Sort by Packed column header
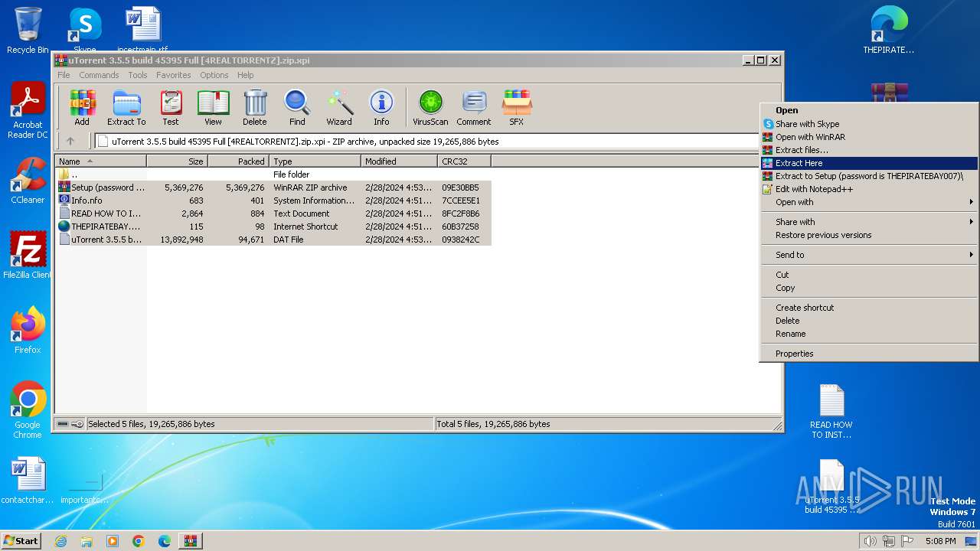The height and width of the screenshot is (551, 980). point(238,161)
